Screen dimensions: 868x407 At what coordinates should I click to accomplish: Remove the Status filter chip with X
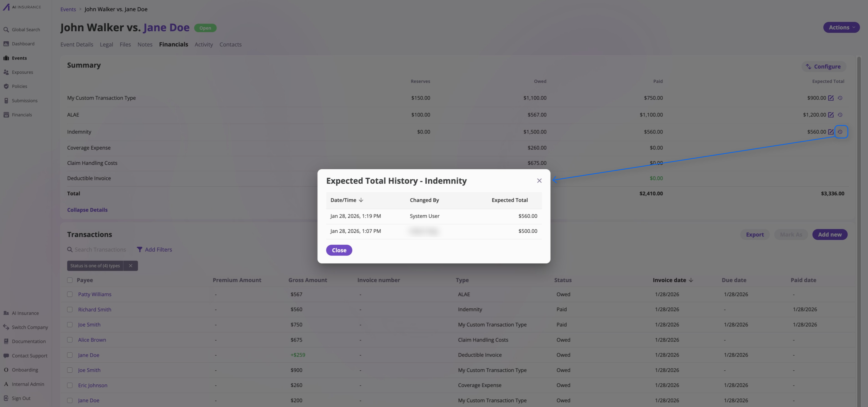pyautogui.click(x=130, y=266)
